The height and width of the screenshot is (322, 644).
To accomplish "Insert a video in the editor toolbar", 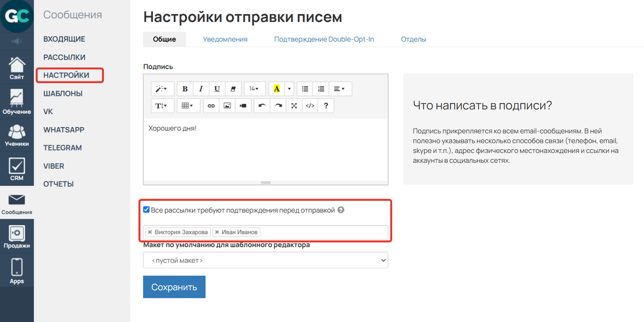I will [x=243, y=105].
